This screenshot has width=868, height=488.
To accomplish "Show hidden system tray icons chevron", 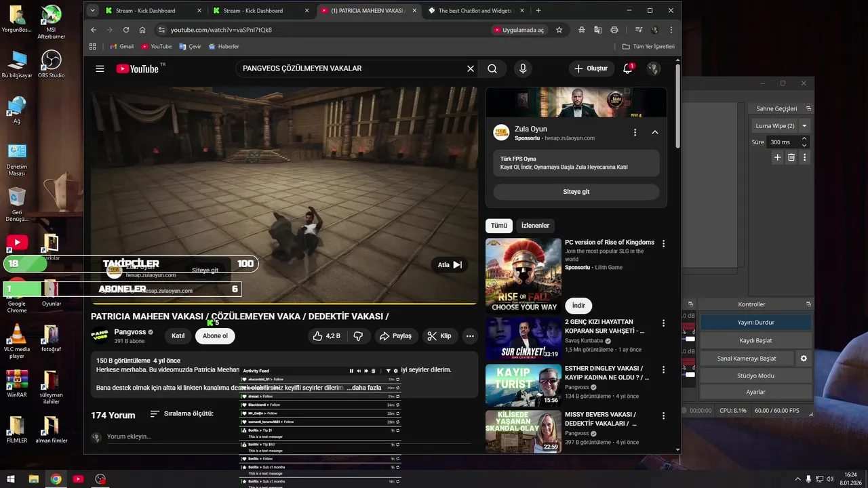I will click(x=798, y=479).
